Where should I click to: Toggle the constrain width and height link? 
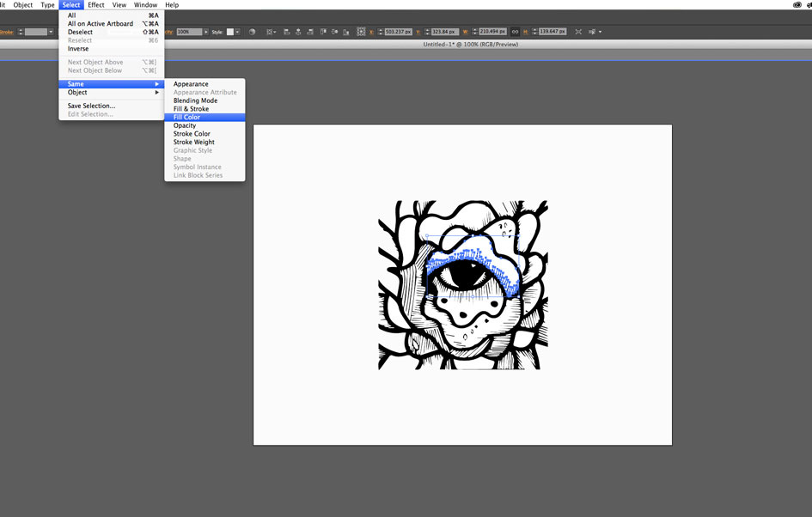pyautogui.click(x=516, y=32)
